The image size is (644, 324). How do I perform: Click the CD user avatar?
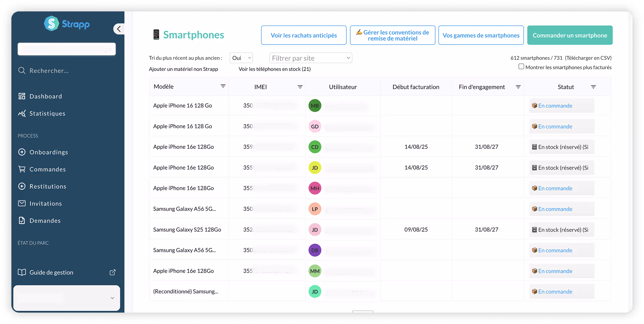click(x=315, y=147)
